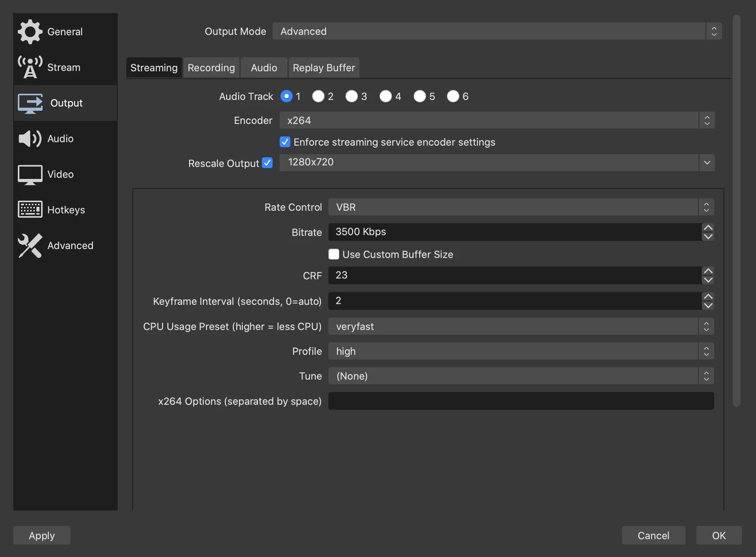Image resolution: width=756 pixels, height=557 pixels.
Task: Disable Enforce streaming service encoder settings
Action: tap(285, 142)
